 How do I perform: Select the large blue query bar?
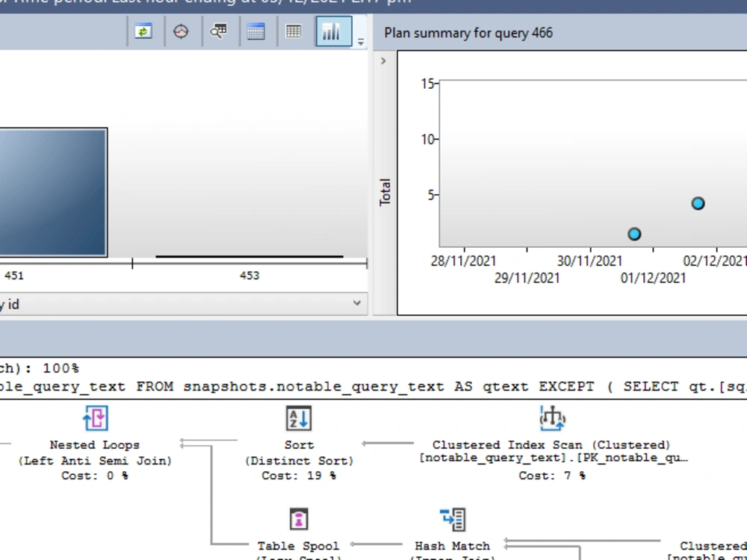[53, 193]
